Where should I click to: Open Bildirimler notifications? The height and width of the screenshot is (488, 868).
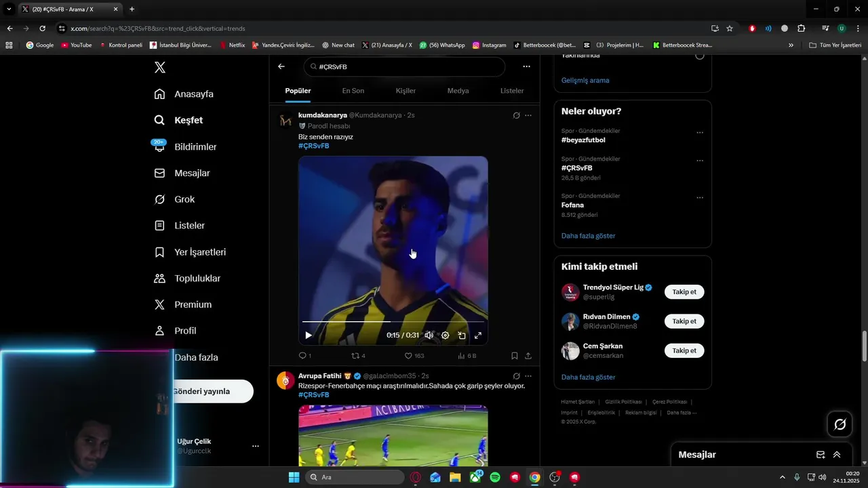pos(185,146)
